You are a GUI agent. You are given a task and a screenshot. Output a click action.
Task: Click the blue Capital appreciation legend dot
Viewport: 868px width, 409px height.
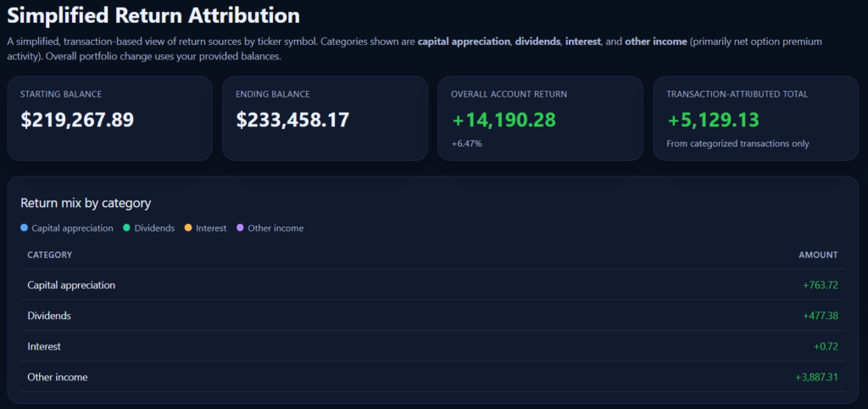pyautogui.click(x=24, y=228)
